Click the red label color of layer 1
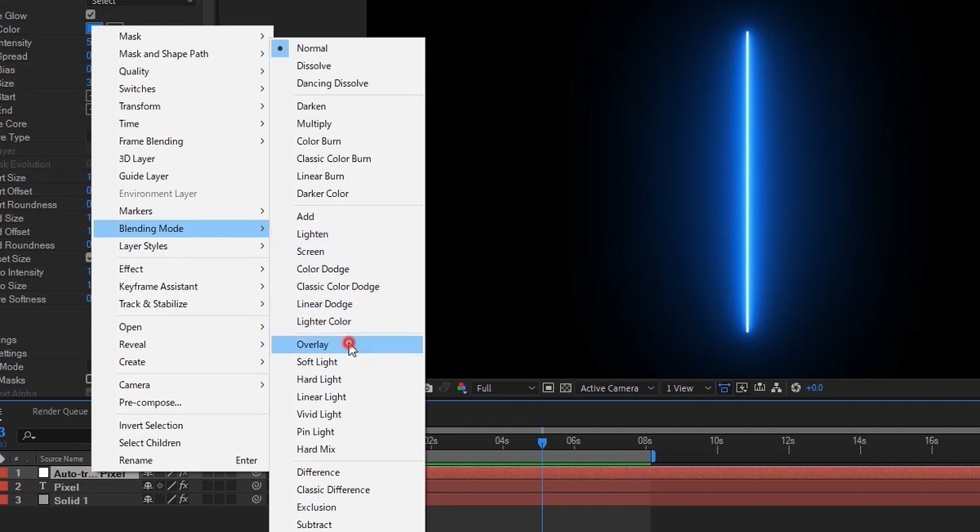 (x=3, y=473)
